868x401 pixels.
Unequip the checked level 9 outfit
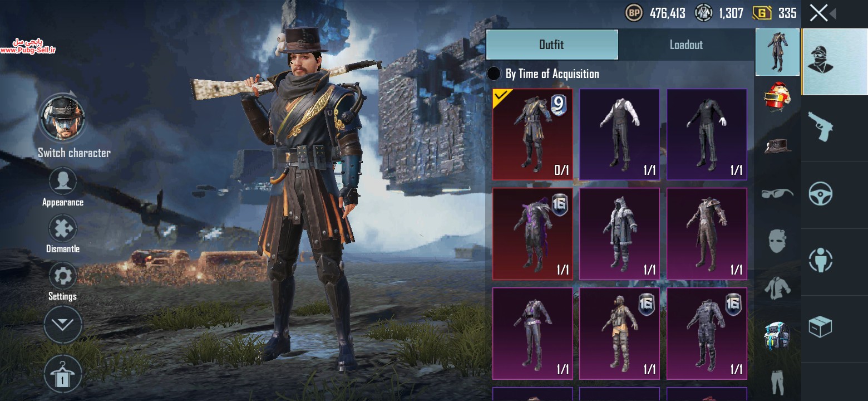[532, 134]
